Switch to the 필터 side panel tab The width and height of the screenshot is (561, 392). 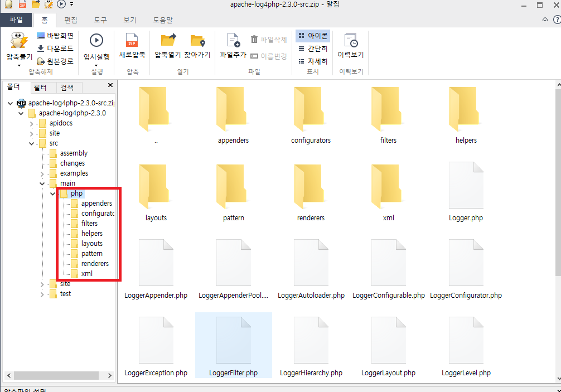point(40,88)
